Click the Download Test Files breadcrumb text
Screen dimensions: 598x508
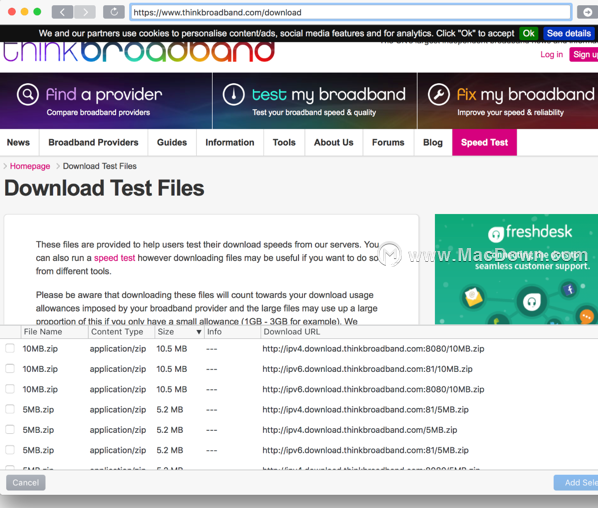tap(100, 166)
